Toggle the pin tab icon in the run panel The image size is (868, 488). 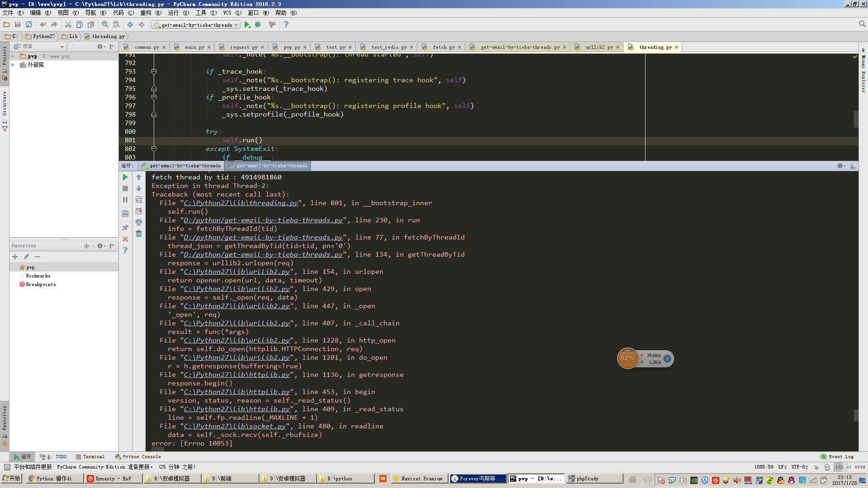(125, 228)
